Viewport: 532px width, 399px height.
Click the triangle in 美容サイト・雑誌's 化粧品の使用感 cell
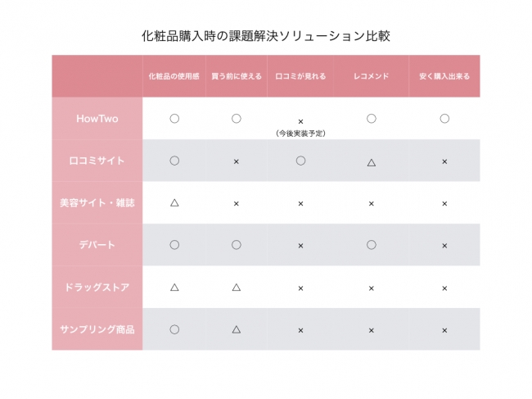point(174,202)
